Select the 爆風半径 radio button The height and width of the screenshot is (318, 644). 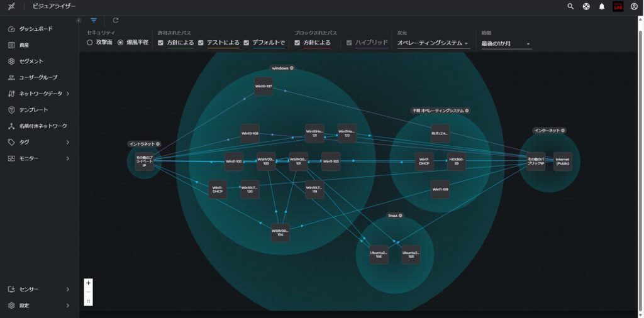coord(120,43)
